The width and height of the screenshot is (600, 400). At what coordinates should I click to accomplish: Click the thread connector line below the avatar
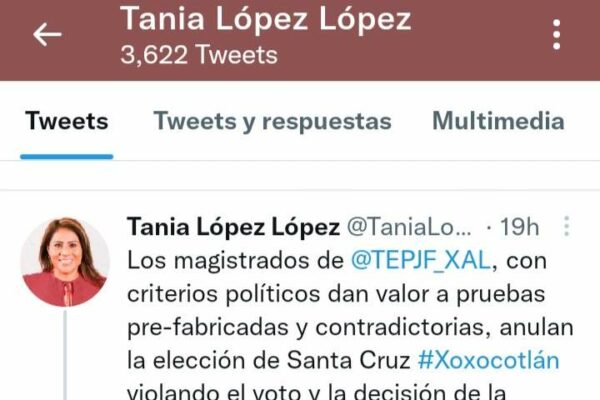(65, 355)
